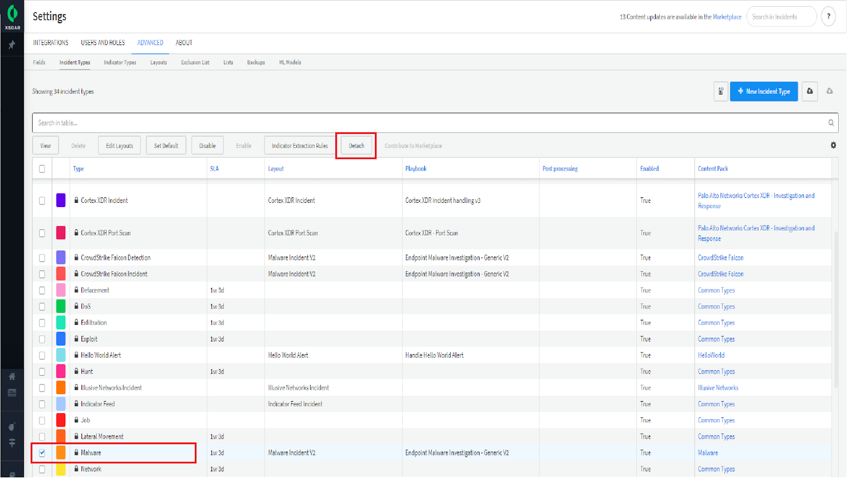This screenshot has height=488, width=868.
Task: Click the Lateral Movement type name
Action: tap(102, 436)
